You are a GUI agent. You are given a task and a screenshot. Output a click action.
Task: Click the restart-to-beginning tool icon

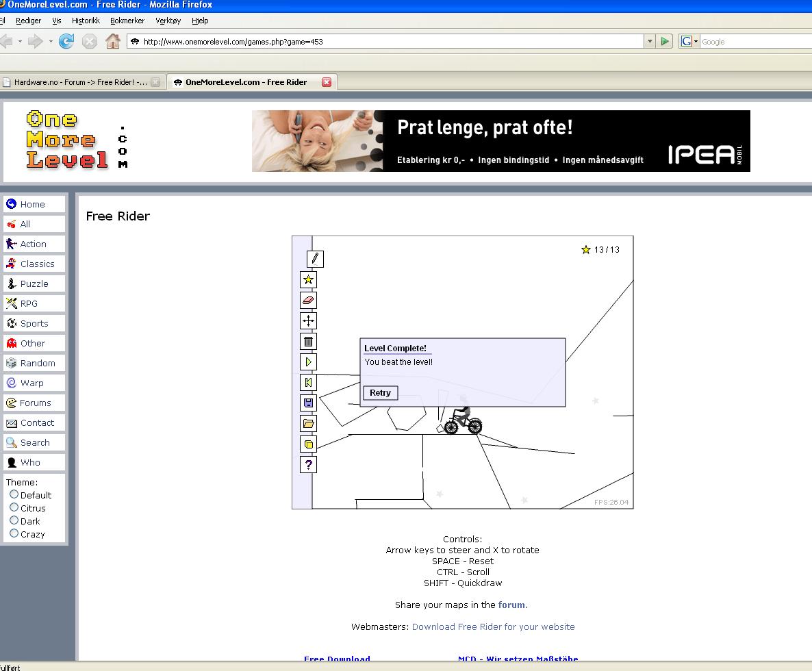tap(308, 383)
